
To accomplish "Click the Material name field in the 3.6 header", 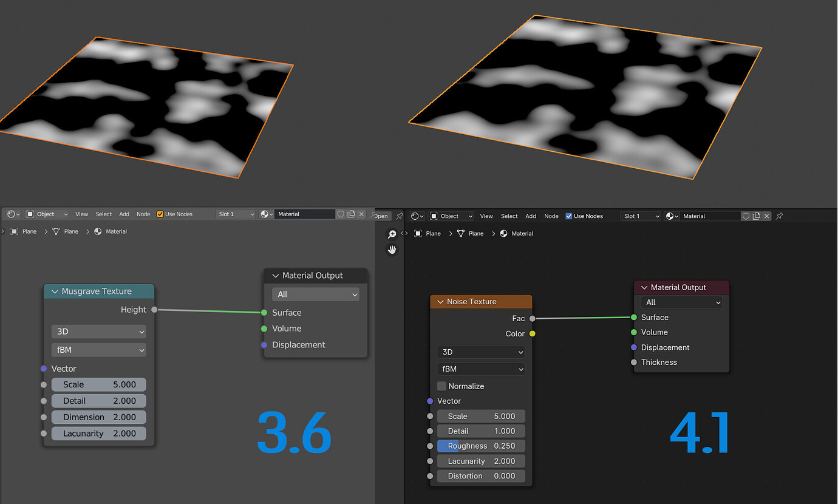I will 305,214.
